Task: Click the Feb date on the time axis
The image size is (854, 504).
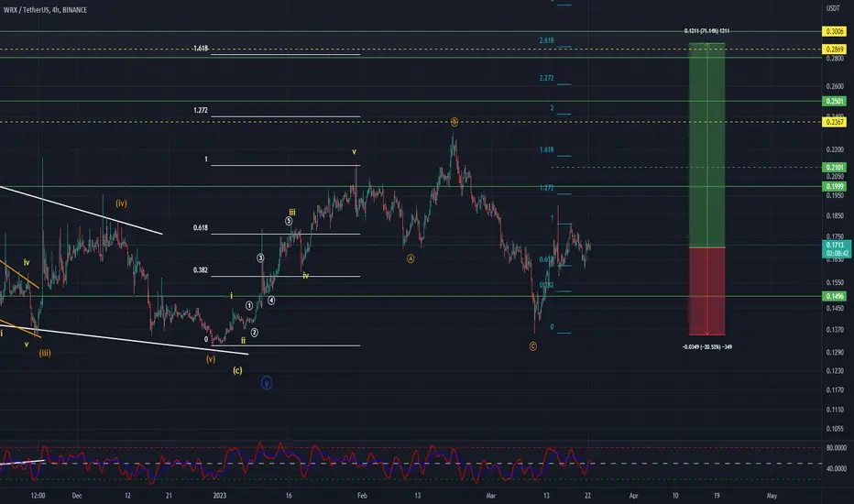Action: 362,495
